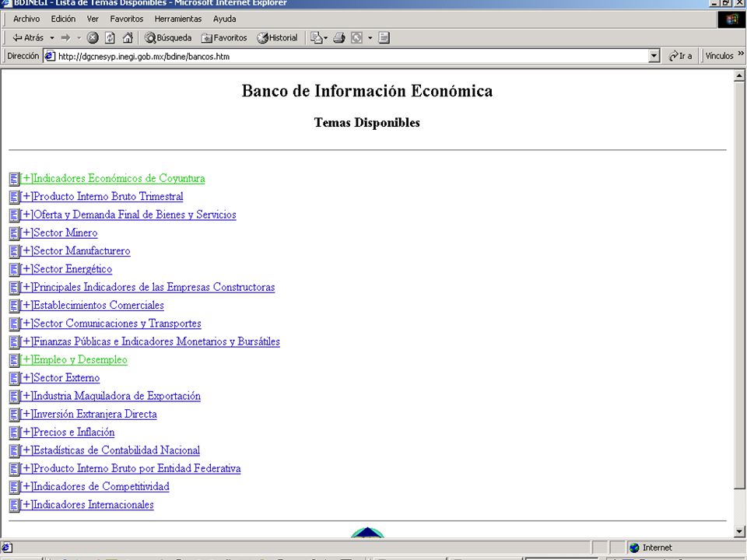Click the Discuss toolbar icon

pyautogui.click(x=384, y=37)
